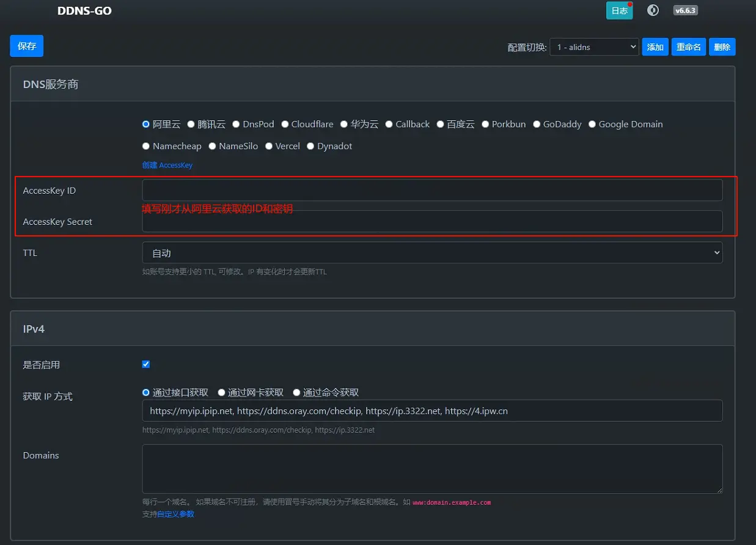Click the 保存 save button
756x545 pixels.
click(27, 46)
